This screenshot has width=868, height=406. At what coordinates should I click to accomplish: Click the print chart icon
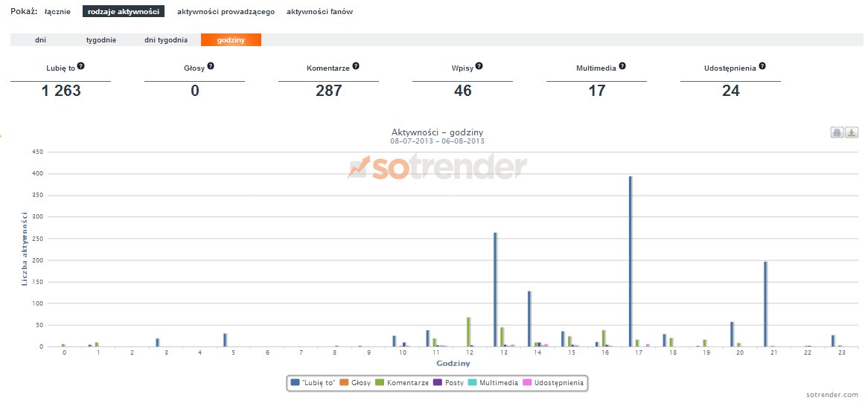[x=837, y=132]
